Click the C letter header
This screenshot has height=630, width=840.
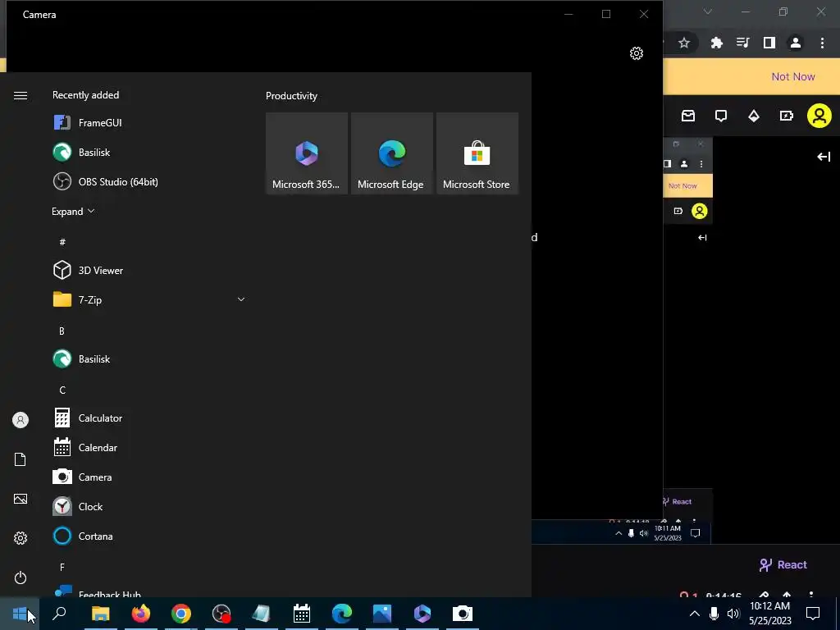click(62, 390)
